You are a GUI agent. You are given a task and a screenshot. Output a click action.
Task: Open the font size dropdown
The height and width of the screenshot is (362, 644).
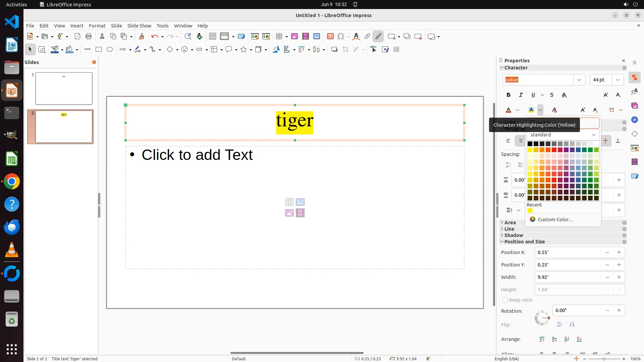[x=618, y=80]
